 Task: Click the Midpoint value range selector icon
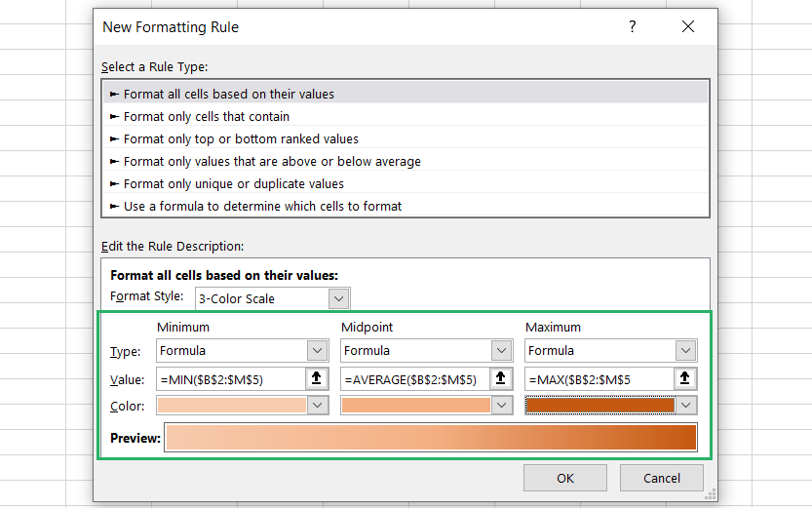(501, 379)
